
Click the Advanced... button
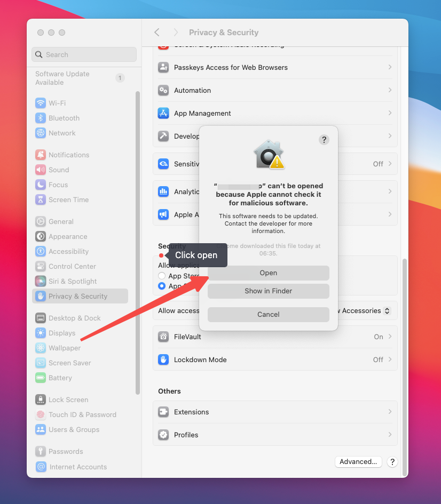(x=358, y=461)
